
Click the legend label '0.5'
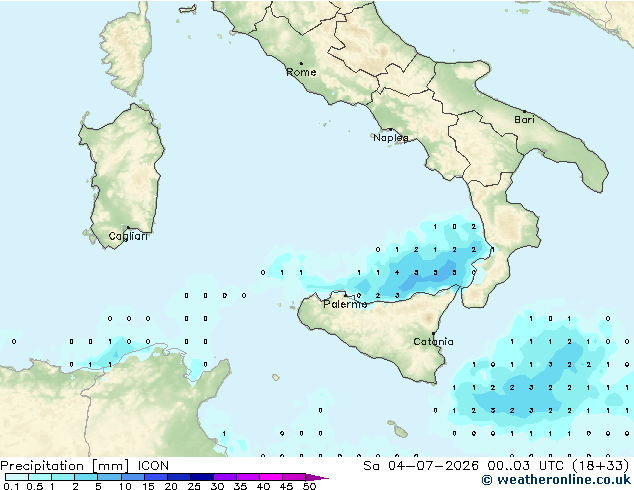pyautogui.click(x=34, y=486)
